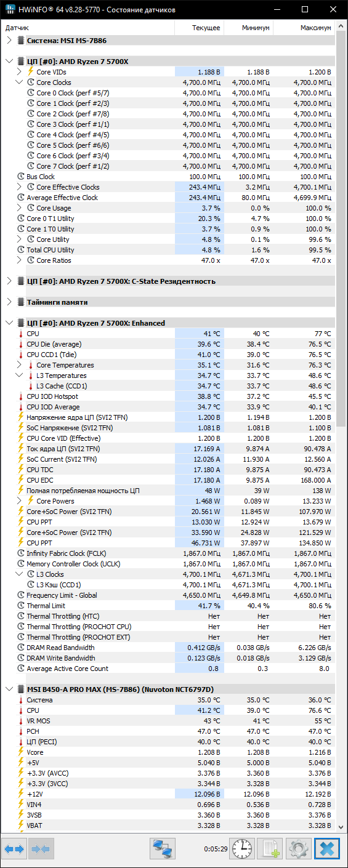The width and height of the screenshot is (348, 868).
Task: Expand the Core VIDs group
Action: click(x=18, y=72)
